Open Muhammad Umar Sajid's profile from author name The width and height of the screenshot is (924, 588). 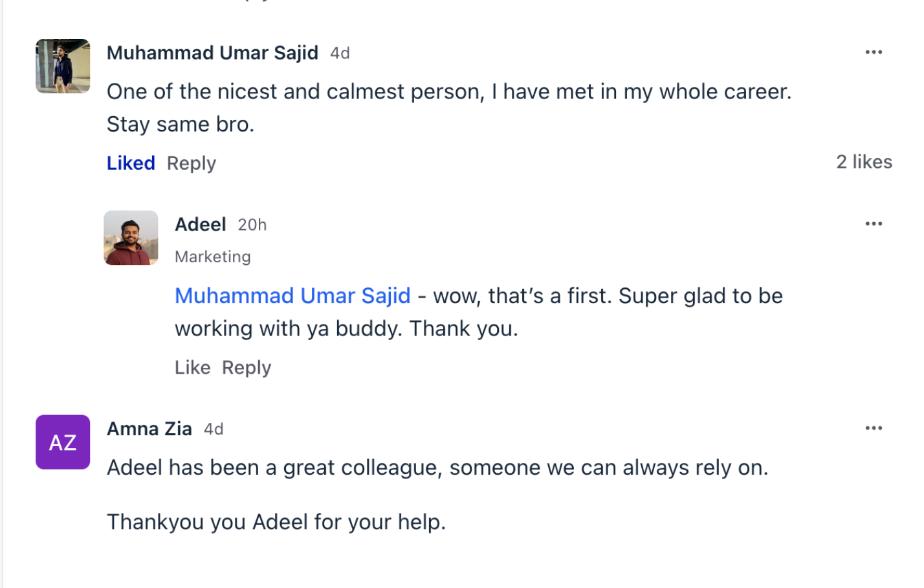coord(212,53)
